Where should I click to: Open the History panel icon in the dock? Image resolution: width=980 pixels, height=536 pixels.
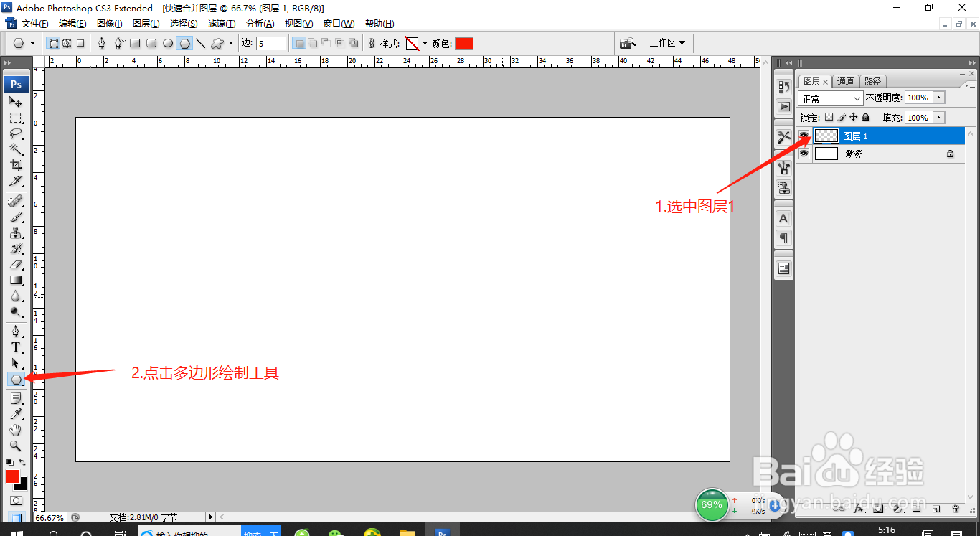(783, 87)
